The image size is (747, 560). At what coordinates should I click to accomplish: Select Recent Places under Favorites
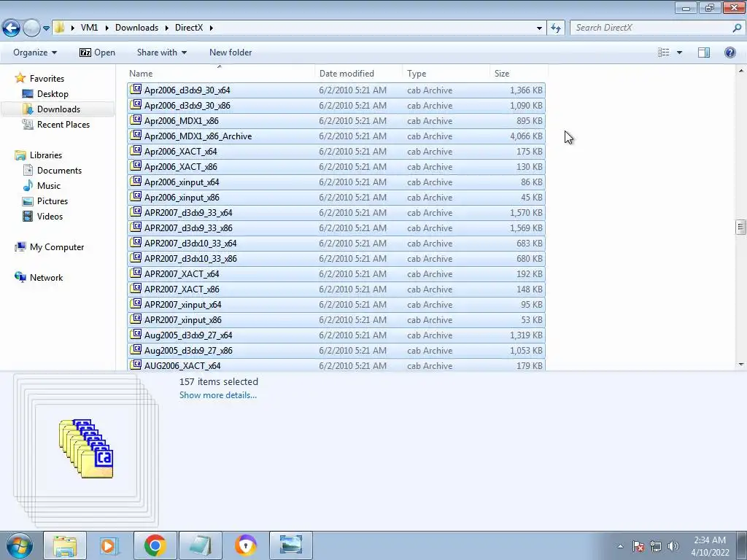[63, 124]
